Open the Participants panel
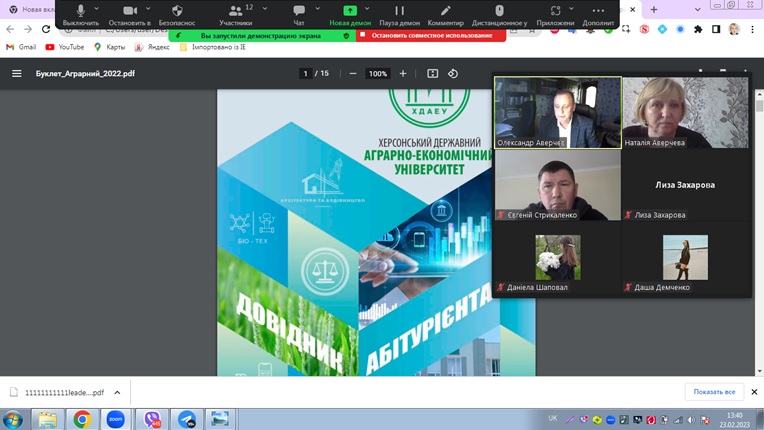This screenshot has width=764, height=430. 236,15
